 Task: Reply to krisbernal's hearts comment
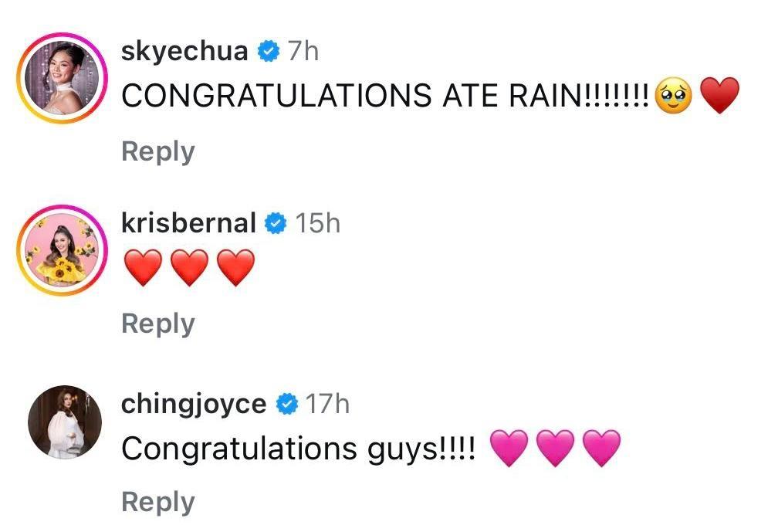[x=157, y=324]
